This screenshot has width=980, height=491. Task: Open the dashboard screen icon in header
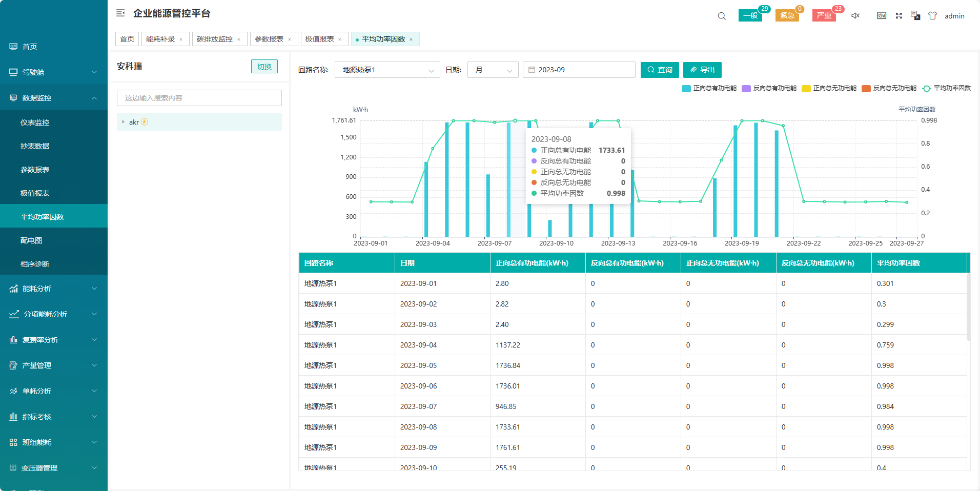point(882,16)
